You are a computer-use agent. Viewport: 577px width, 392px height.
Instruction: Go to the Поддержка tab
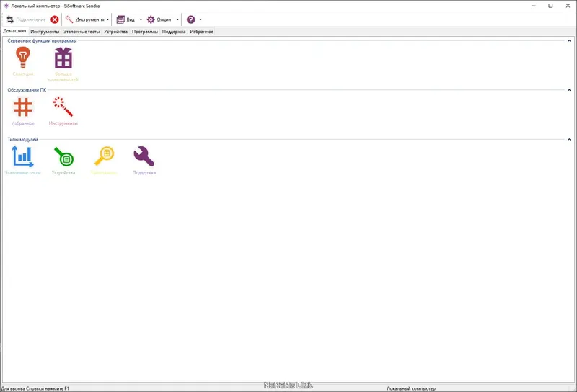click(x=174, y=32)
